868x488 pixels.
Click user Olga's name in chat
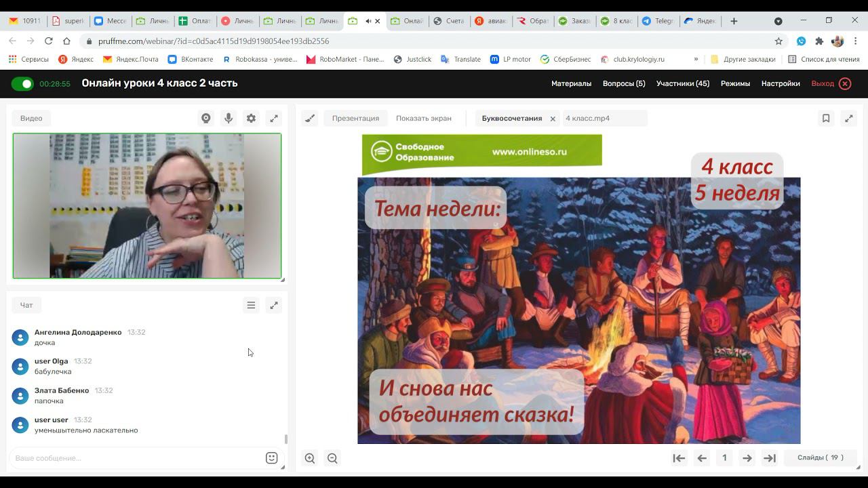pos(52,361)
